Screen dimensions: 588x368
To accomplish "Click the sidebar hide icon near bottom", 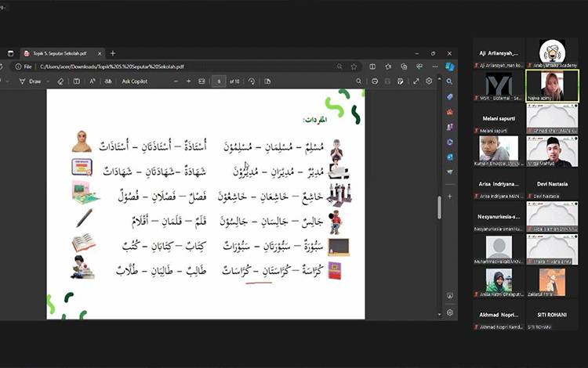I will [x=450, y=296].
